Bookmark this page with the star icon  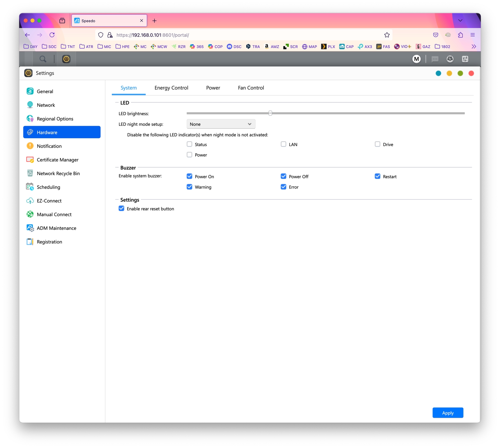click(387, 35)
